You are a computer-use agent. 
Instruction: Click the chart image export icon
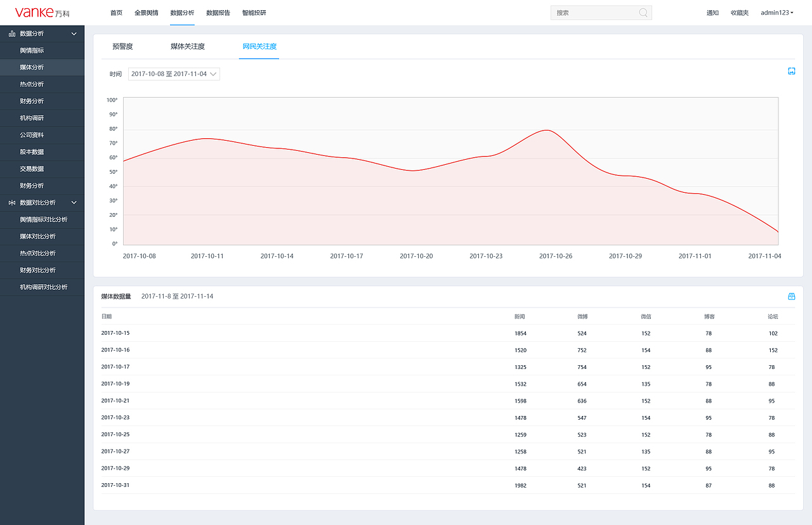click(792, 71)
